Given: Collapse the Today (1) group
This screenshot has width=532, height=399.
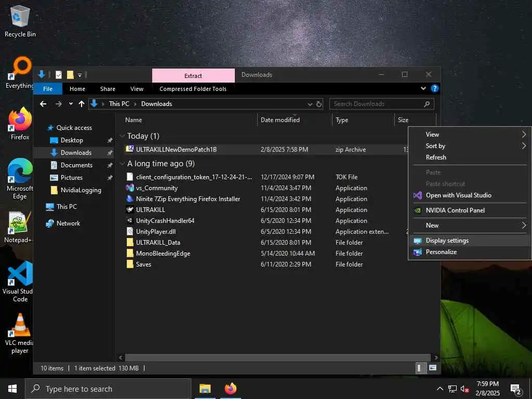Looking at the screenshot, I should pyautogui.click(x=122, y=136).
